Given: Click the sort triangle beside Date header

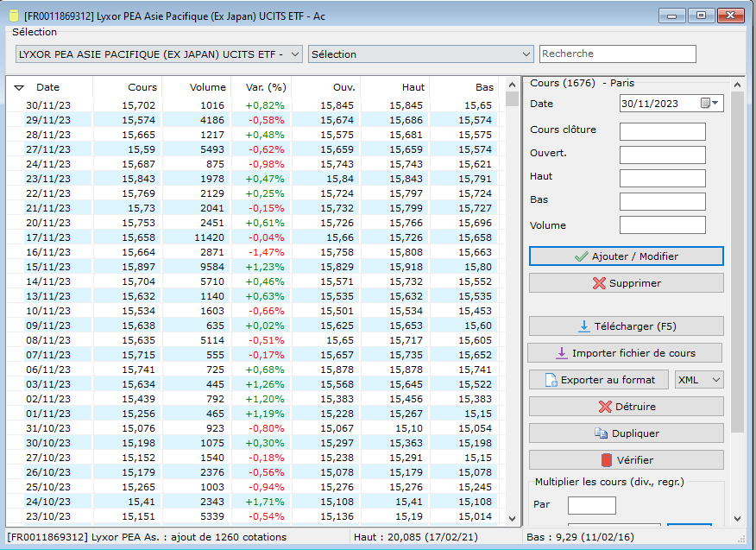Looking at the screenshot, I should (19, 88).
